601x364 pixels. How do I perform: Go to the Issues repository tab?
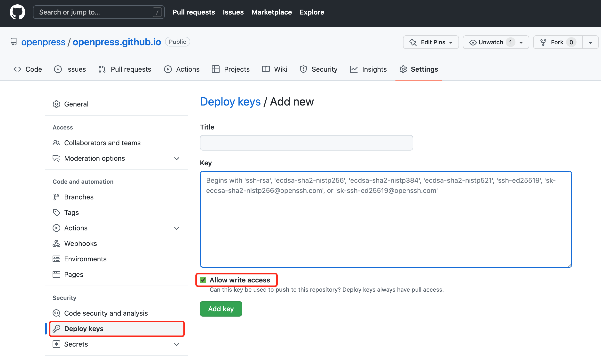70,69
